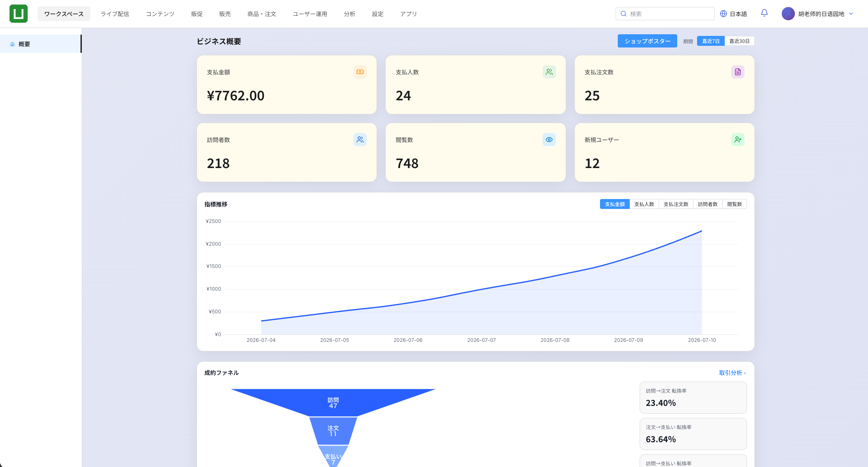
Task: Open the コンテンツ menu
Action: (160, 14)
